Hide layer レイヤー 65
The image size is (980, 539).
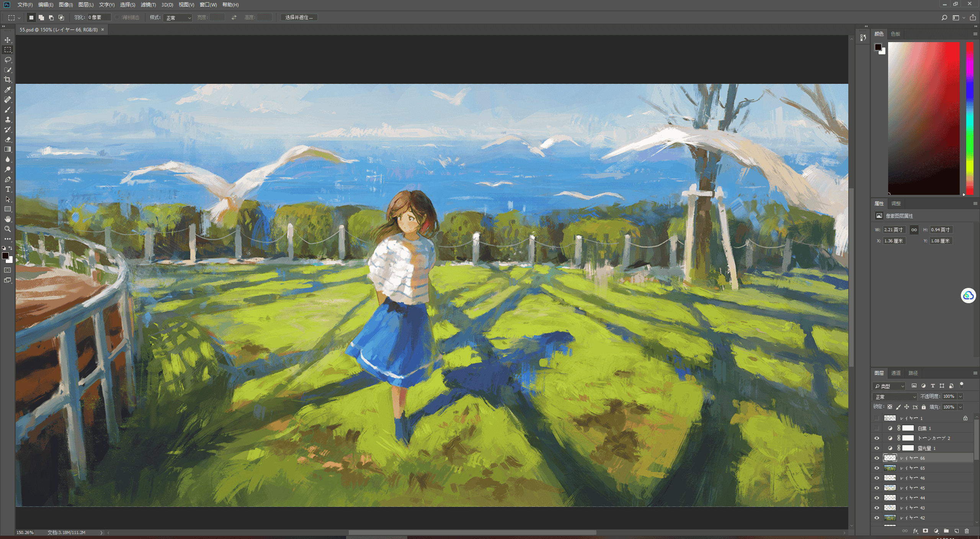[877, 468]
